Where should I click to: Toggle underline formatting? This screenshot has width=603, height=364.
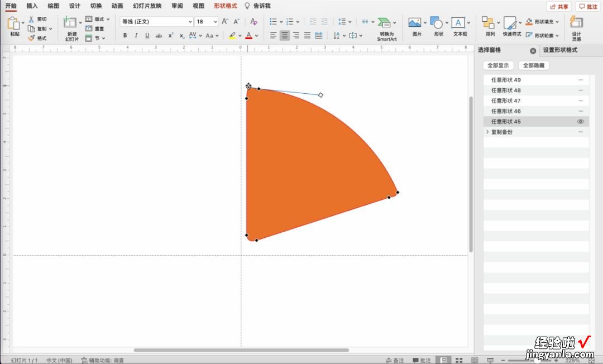(x=147, y=35)
